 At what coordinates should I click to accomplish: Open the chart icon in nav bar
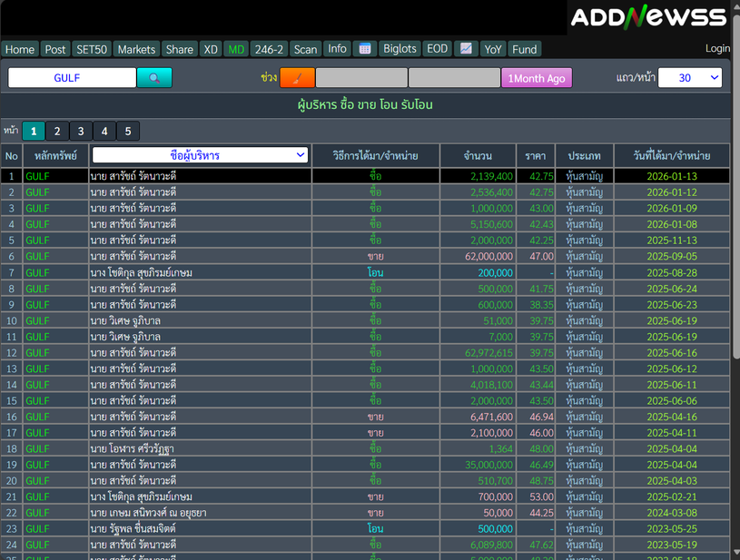click(466, 49)
